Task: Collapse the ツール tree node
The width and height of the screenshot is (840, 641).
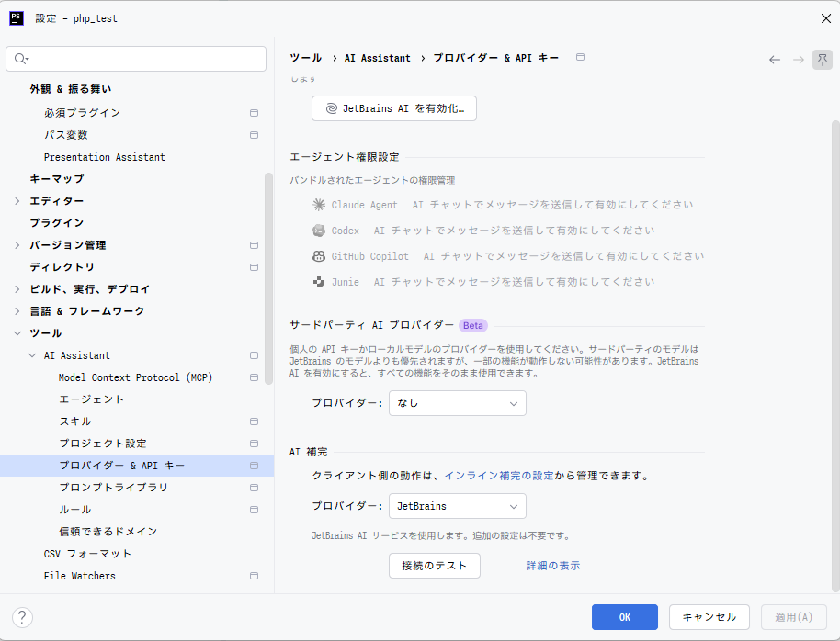Action: (17, 333)
